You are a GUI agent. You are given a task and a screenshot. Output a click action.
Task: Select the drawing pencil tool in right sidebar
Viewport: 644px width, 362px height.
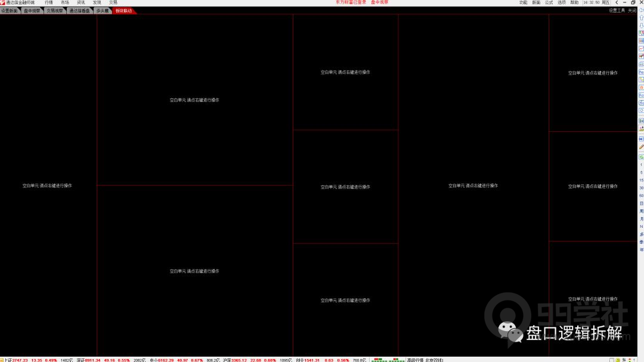pyautogui.click(x=641, y=147)
